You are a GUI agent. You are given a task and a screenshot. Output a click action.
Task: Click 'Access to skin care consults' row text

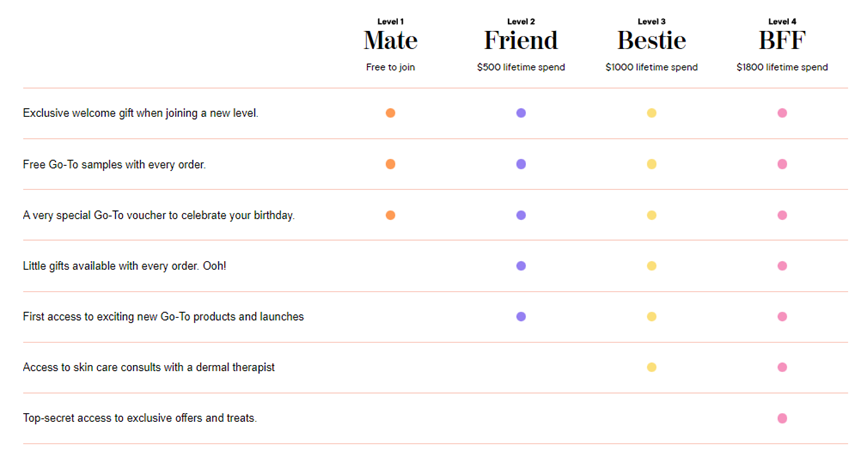coord(149,367)
